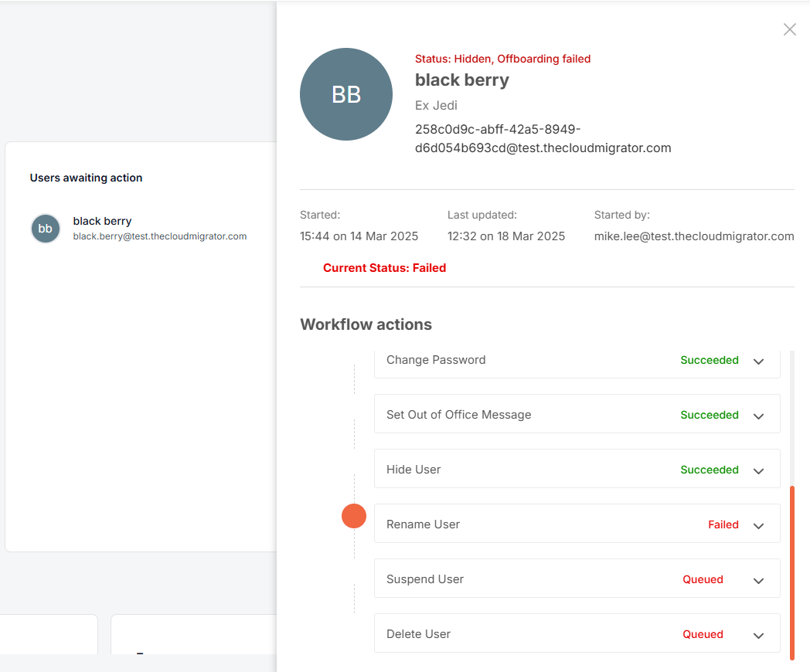Click the Change Password row label

tap(436, 360)
